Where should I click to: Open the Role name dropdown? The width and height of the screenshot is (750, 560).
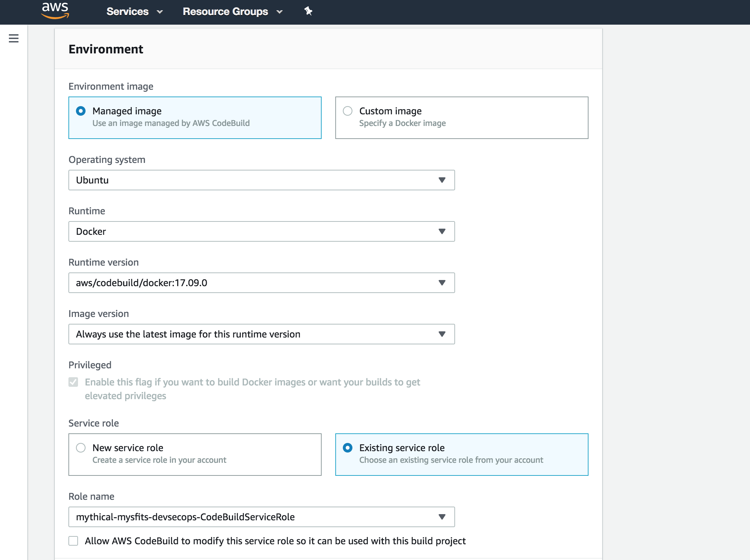point(262,517)
